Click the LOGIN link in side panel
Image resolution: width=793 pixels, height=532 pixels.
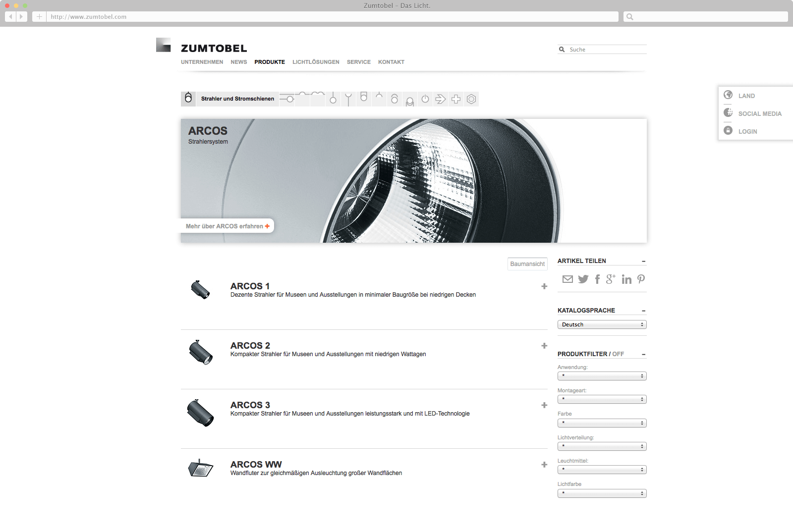747,132
